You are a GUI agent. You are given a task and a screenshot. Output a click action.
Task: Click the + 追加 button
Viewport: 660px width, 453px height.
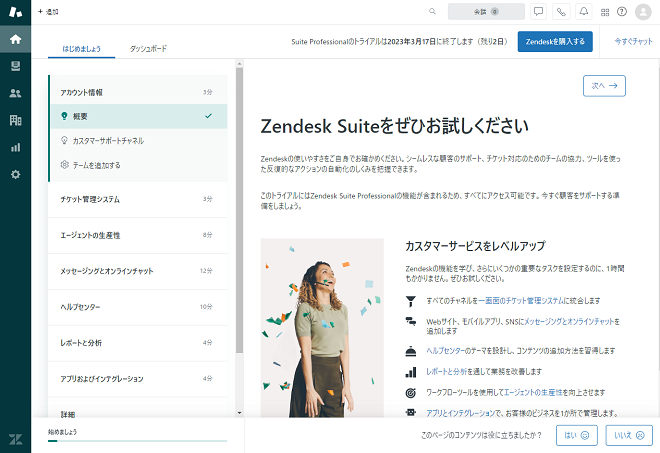48,12
